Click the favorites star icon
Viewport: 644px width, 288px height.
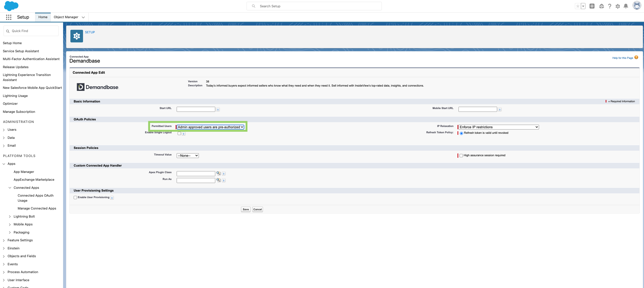[x=578, y=6]
